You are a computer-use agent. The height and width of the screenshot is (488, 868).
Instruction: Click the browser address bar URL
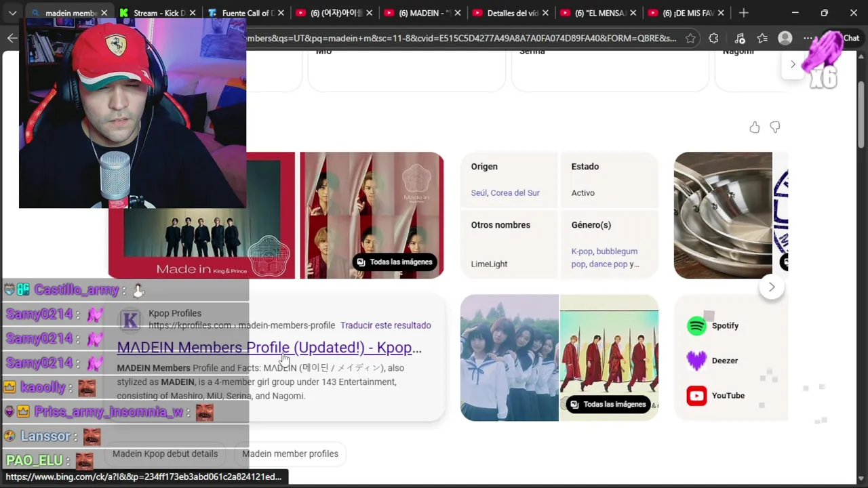(x=461, y=39)
